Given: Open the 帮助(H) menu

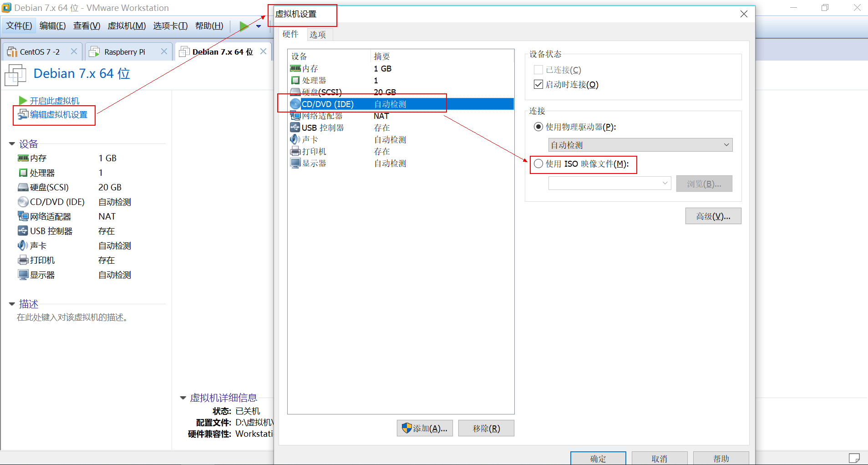Looking at the screenshot, I should click(x=209, y=26).
